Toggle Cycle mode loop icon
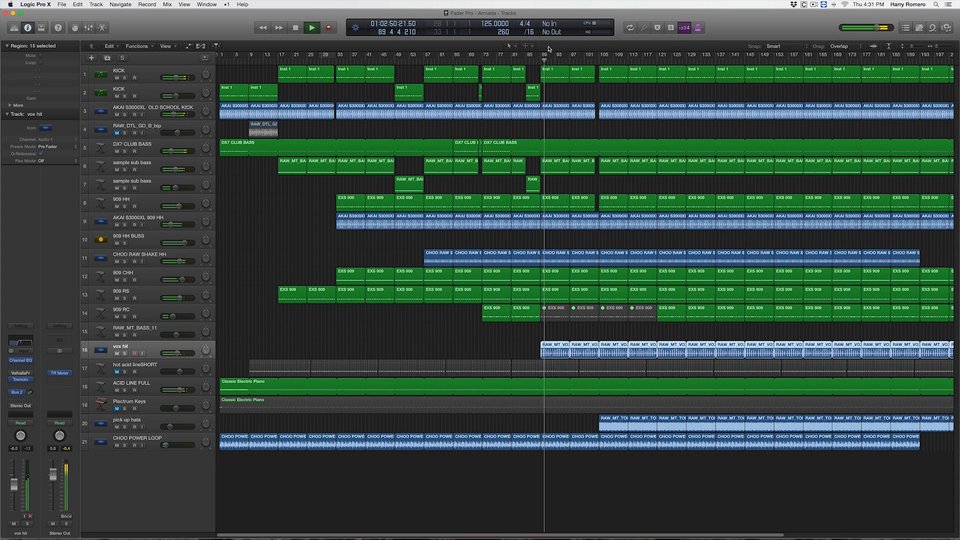This screenshot has height=540, width=960. 630,28
